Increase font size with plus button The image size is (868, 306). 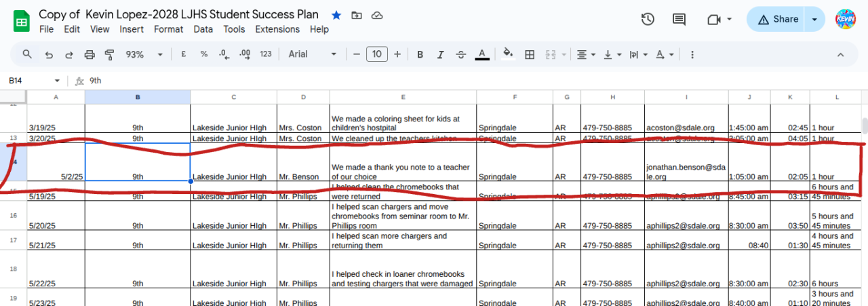[x=397, y=54]
